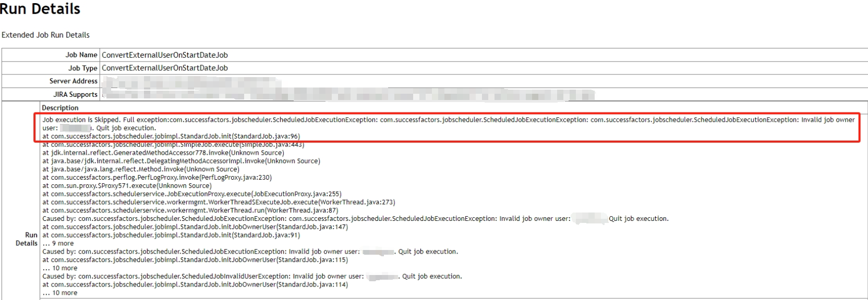The height and width of the screenshot is (300, 868).
Task: Click the GeneratedMethodAccessor778.invoke stack line
Action: point(163,153)
